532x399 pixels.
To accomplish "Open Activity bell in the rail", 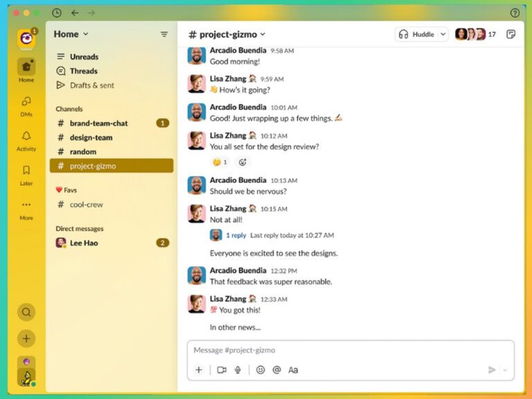I will (x=26, y=141).
